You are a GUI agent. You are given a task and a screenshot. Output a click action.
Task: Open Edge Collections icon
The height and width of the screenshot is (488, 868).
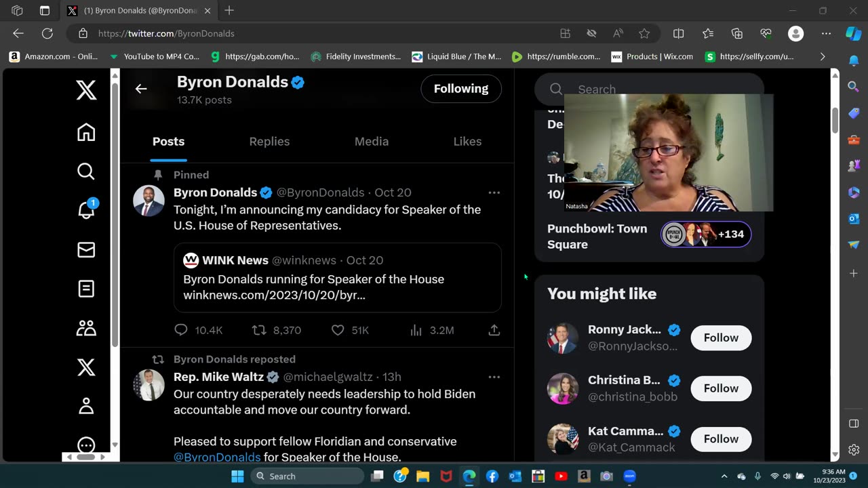(737, 33)
